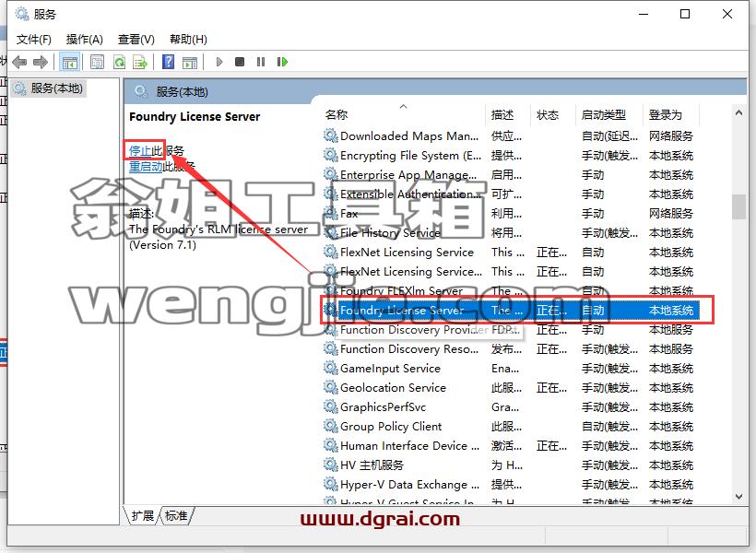Click the Restart Service toolbar button
The image size is (756, 553).
point(282,62)
